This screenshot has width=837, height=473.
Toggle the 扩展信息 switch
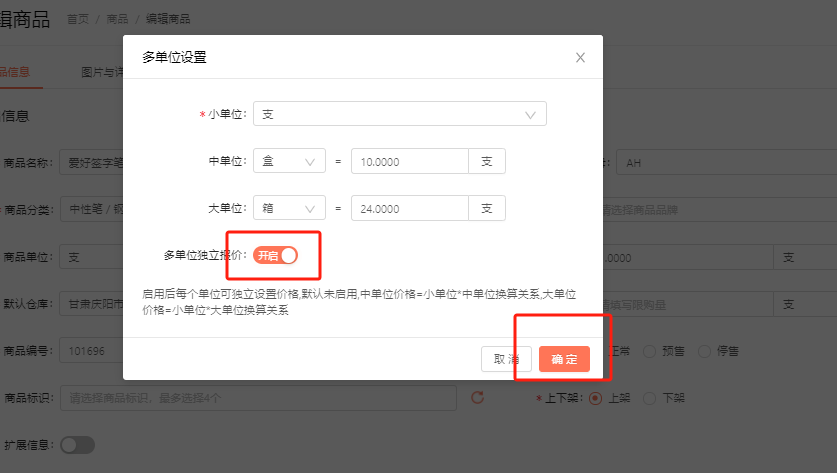click(77, 445)
